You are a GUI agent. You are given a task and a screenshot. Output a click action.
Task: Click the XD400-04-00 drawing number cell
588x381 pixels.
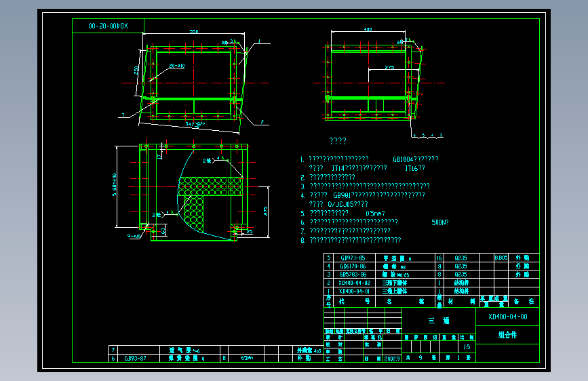(507, 317)
